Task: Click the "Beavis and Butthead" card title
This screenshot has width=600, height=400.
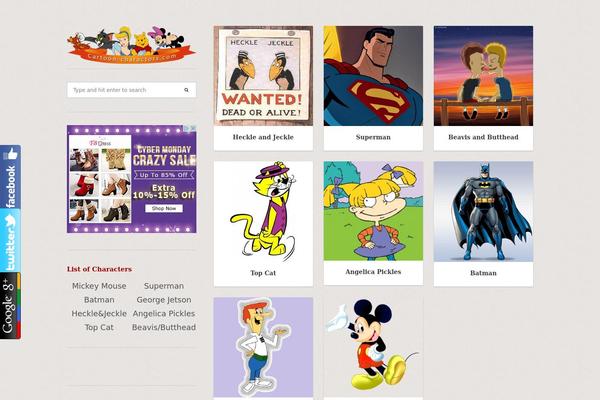Action: click(x=483, y=137)
